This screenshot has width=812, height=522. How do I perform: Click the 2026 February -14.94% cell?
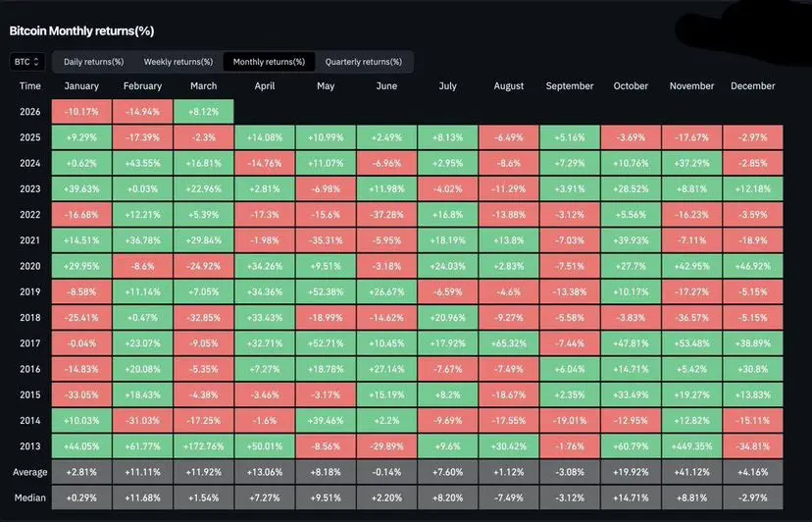point(142,112)
